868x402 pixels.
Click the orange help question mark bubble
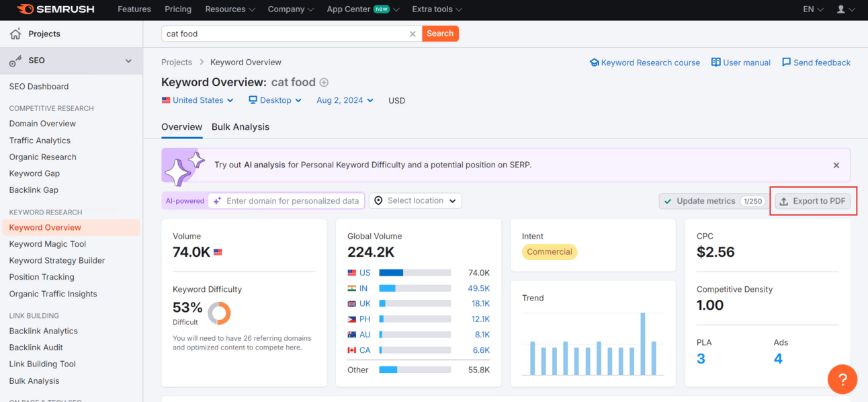coord(842,379)
